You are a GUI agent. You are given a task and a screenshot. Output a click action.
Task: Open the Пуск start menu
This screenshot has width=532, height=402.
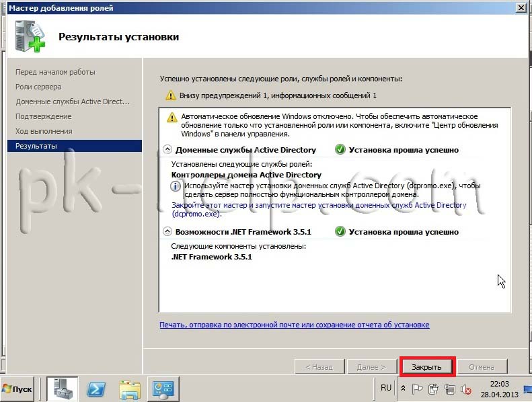(17, 389)
